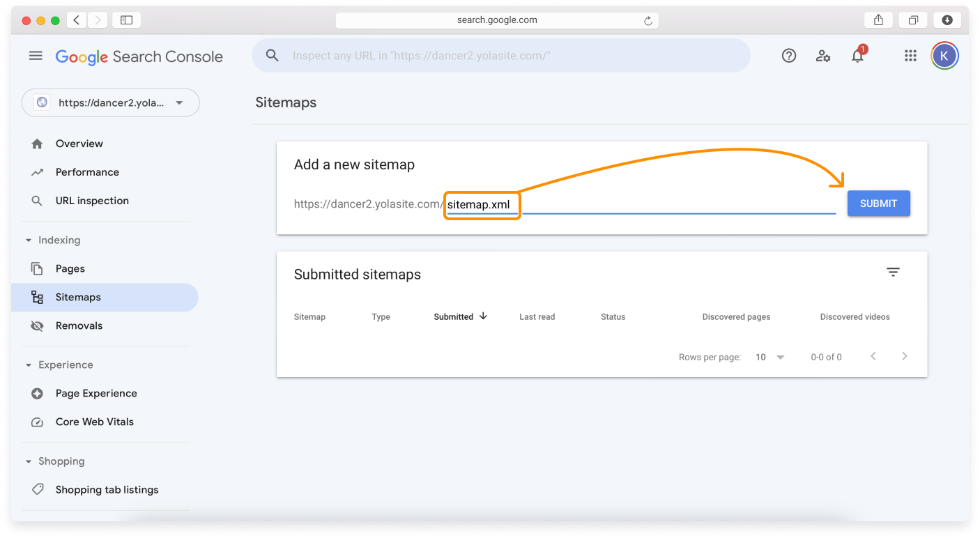Open the property selector dropdown

point(110,102)
